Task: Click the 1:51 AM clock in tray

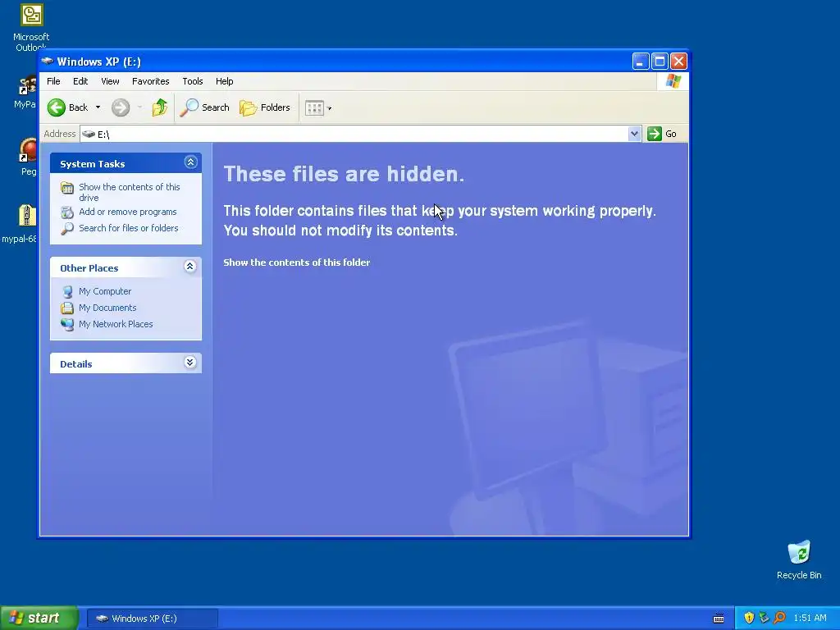Action: [810, 619]
